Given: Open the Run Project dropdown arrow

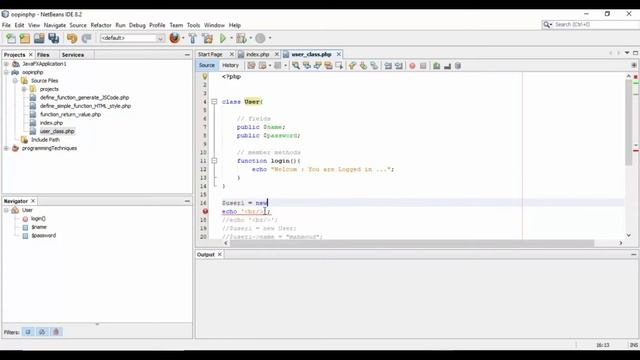Looking at the screenshot, I should 231,38.
